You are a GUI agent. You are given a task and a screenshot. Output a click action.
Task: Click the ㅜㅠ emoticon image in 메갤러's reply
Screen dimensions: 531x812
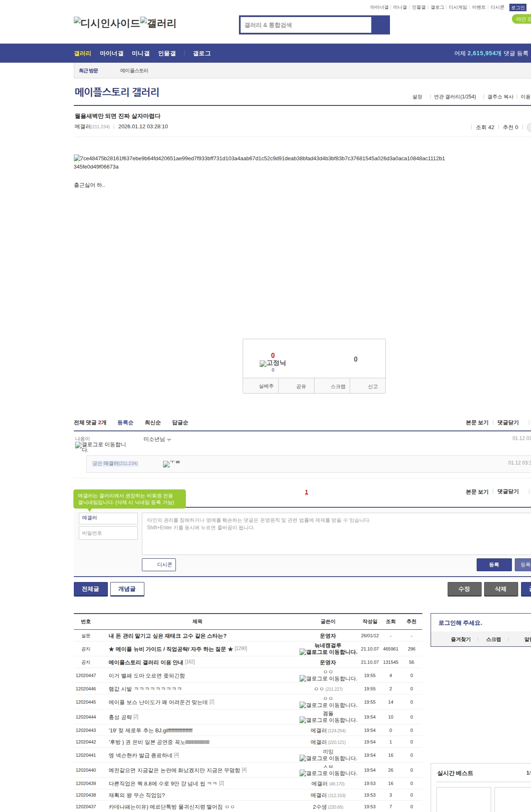click(171, 463)
